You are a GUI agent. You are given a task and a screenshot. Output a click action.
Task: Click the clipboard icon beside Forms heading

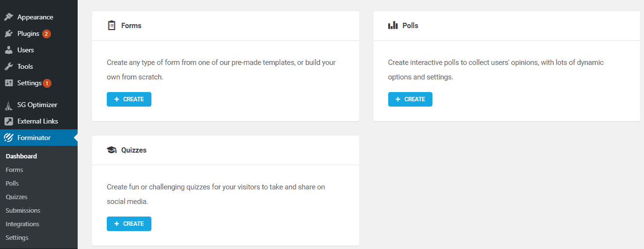112,25
